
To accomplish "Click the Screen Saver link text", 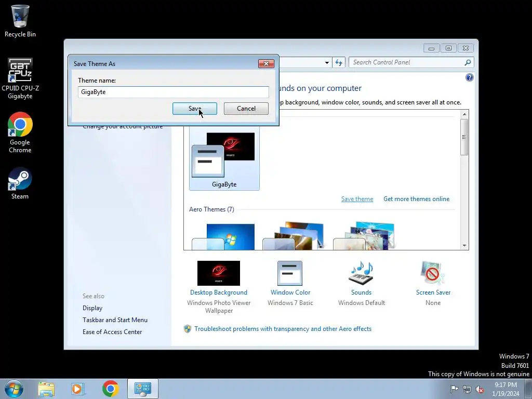I will [433, 292].
